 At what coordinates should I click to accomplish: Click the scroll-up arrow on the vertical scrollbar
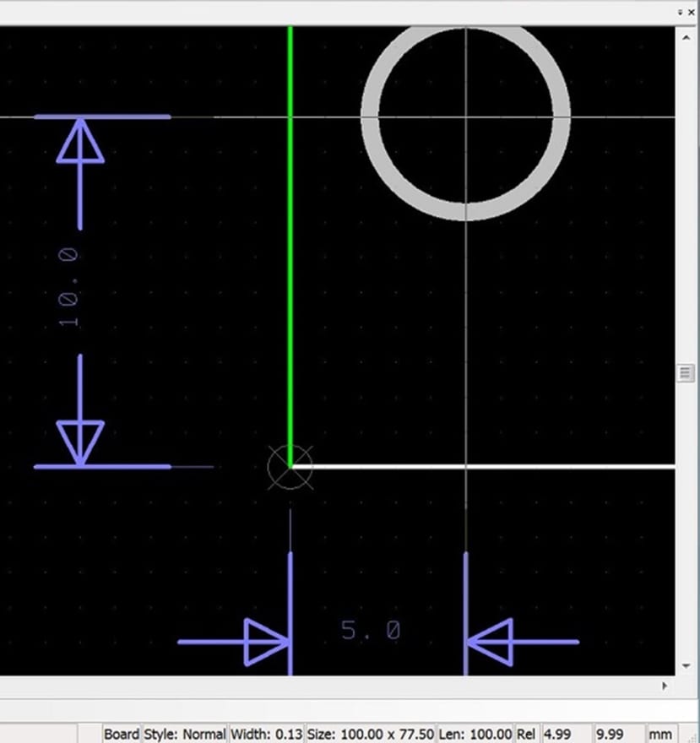pos(684,37)
